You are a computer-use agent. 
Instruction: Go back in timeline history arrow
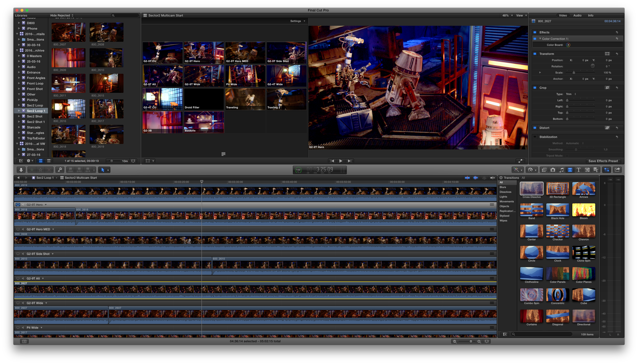click(18, 178)
